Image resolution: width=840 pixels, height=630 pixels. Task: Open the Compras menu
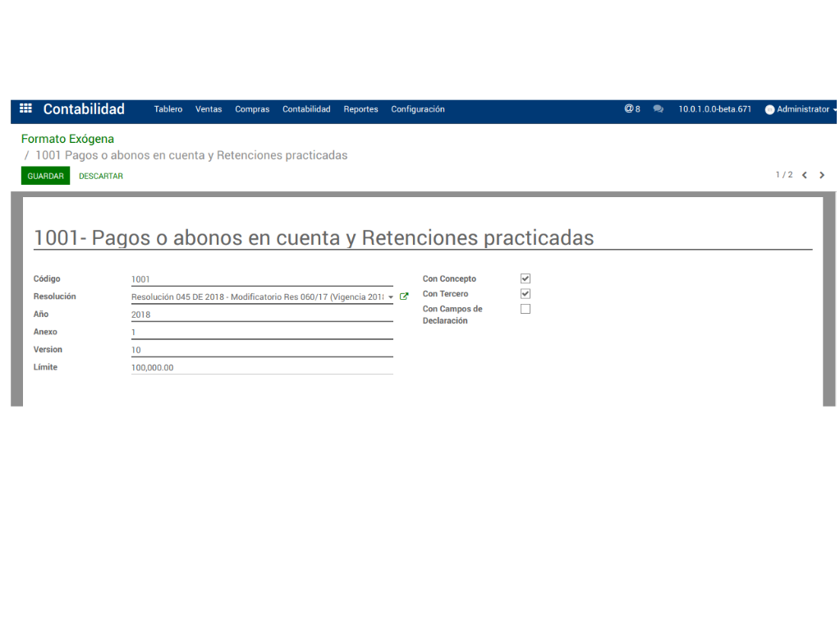252,109
